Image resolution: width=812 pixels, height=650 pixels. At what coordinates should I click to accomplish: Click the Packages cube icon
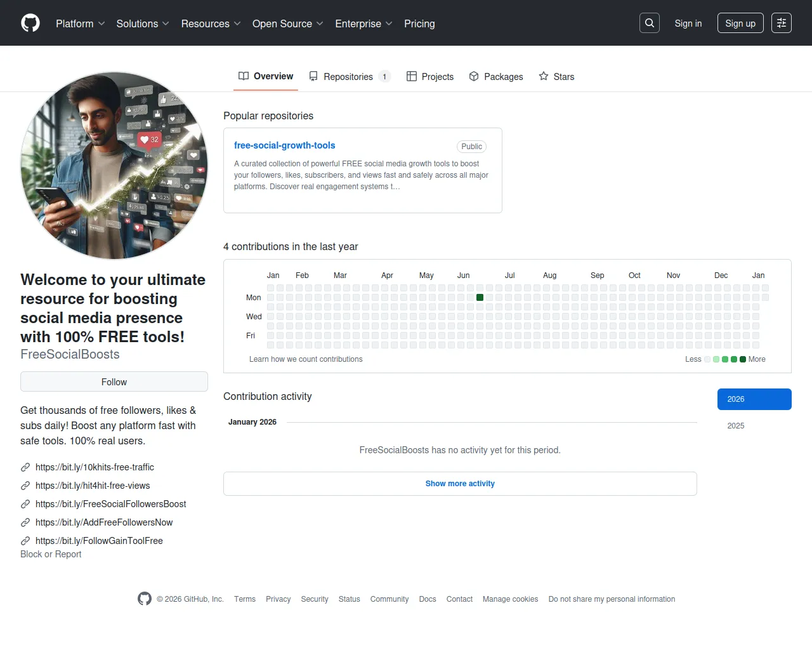click(x=474, y=76)
